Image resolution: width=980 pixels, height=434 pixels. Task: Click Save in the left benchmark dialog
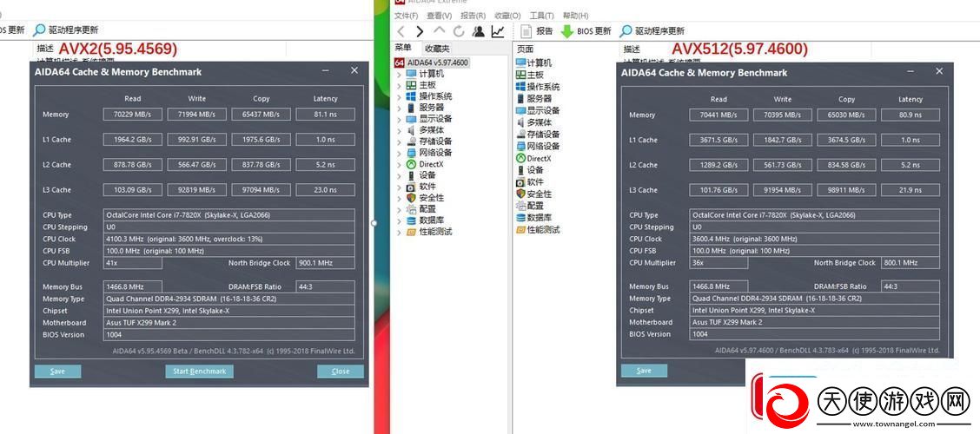tap(57, 372)
